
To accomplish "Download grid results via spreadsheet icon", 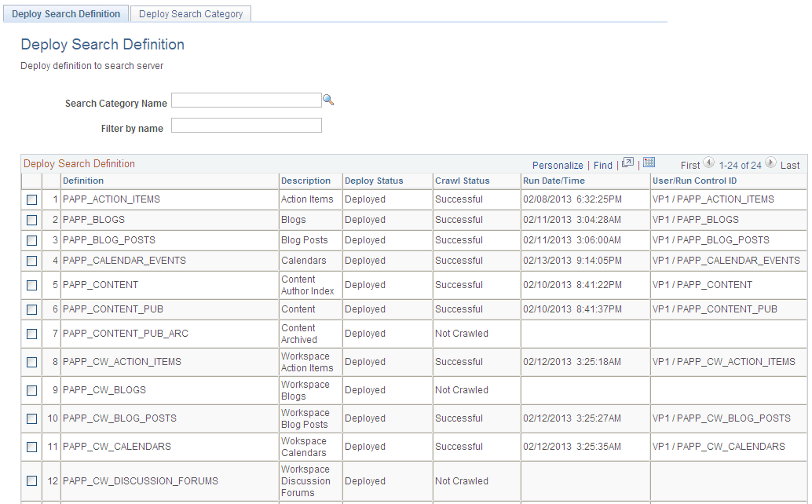I will click(649, 164).
